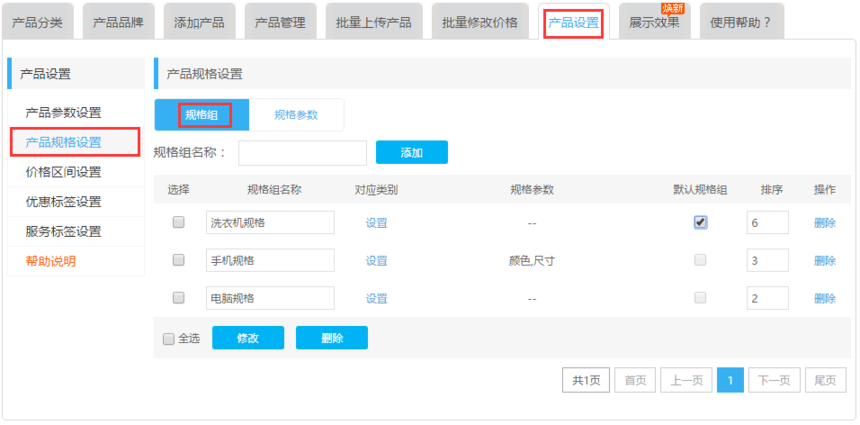Open the 展示效果 tab

(x=654, y=22)
